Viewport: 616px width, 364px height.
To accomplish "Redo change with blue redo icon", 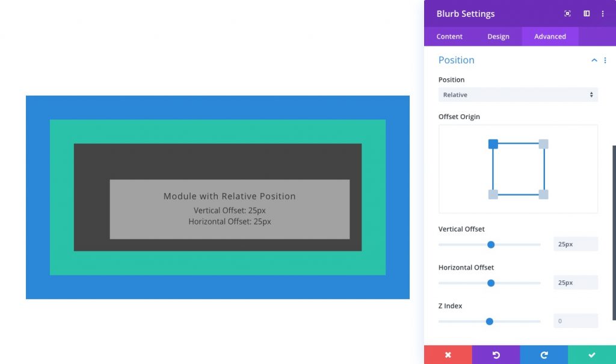I will (x=543, y=355).
